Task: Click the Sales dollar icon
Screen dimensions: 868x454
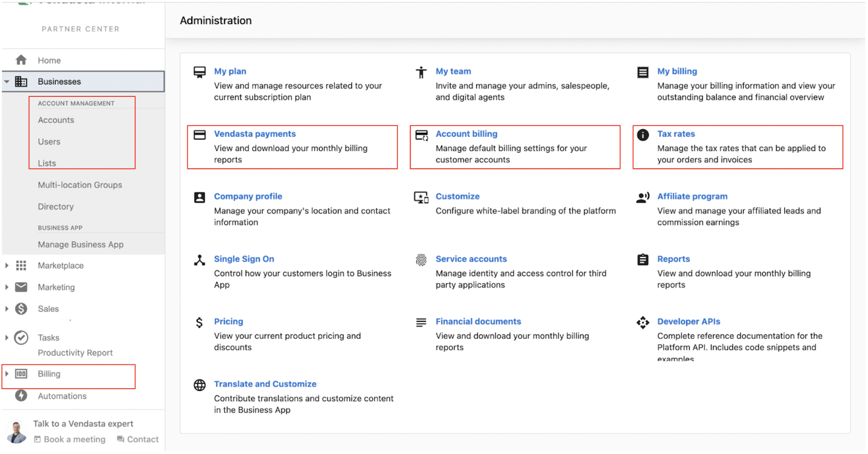Action: pos(21,309)
